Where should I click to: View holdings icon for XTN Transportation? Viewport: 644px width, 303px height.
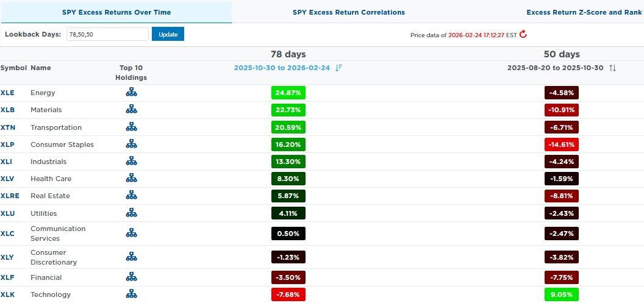[x=131, y=127]
